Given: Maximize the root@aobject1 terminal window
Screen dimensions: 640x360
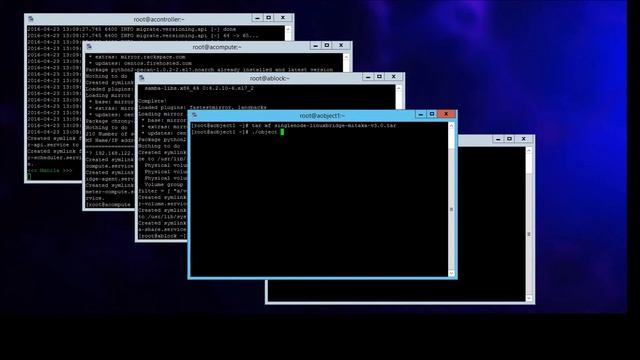Looking at the screenshot, I should click(432, 114).
